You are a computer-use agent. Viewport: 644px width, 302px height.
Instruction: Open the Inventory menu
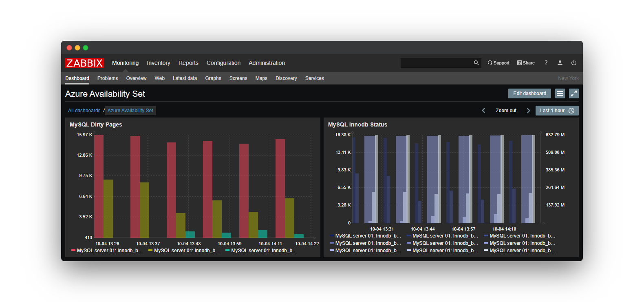click(159, 63)
